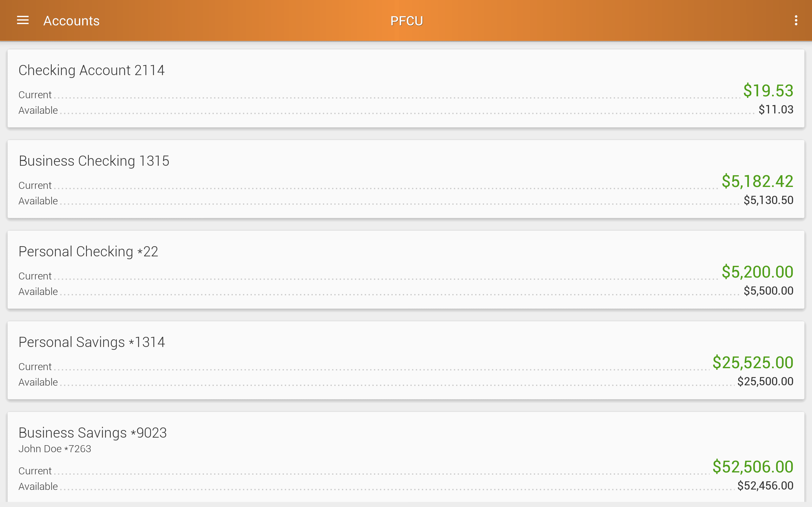Tap the PFCU app title
Viewport: 812px width, 507px height.
point(406,20)
